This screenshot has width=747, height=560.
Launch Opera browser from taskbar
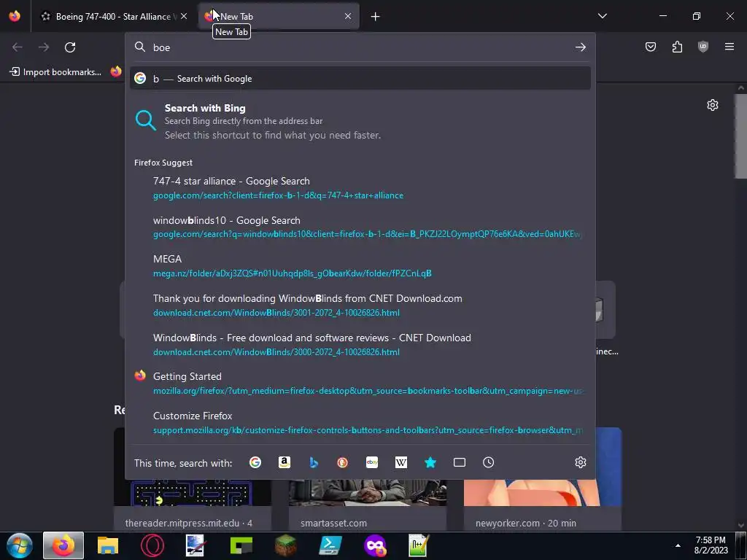coord(152,545)
